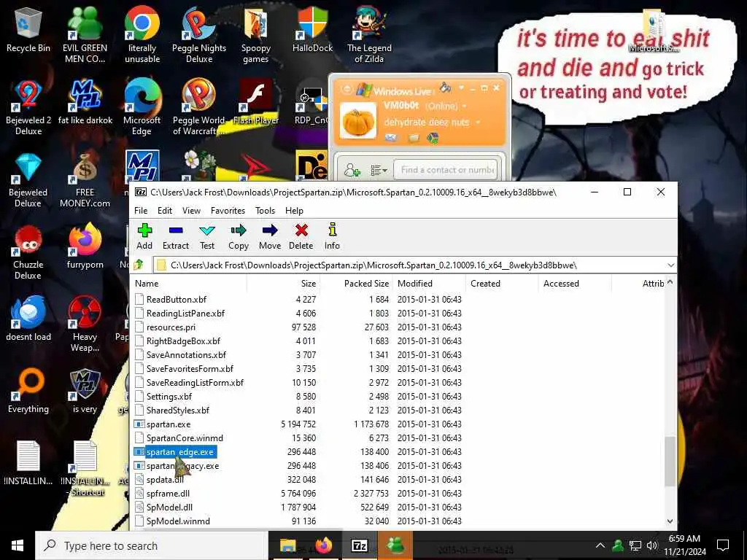Viewport: 747px width, 560px height.
Task: Click the Move toolbar button
Action: (x=270, y=237)
